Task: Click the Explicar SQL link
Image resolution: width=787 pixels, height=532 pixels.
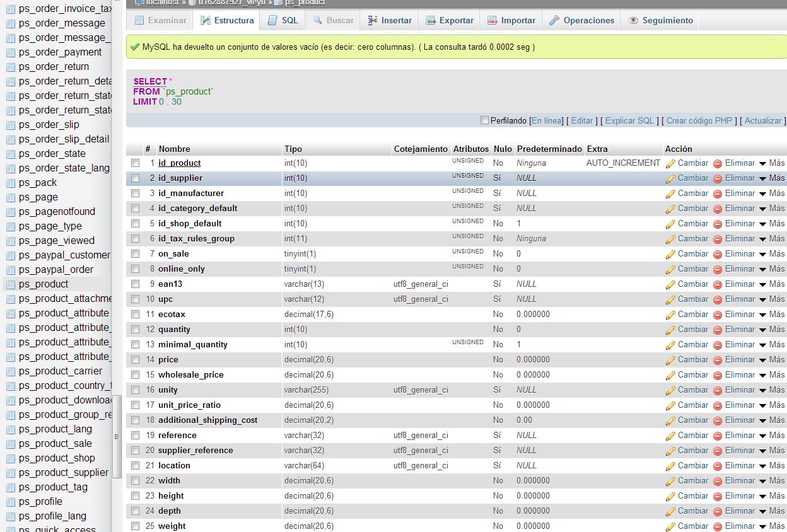Action: [x=629, y=120]
